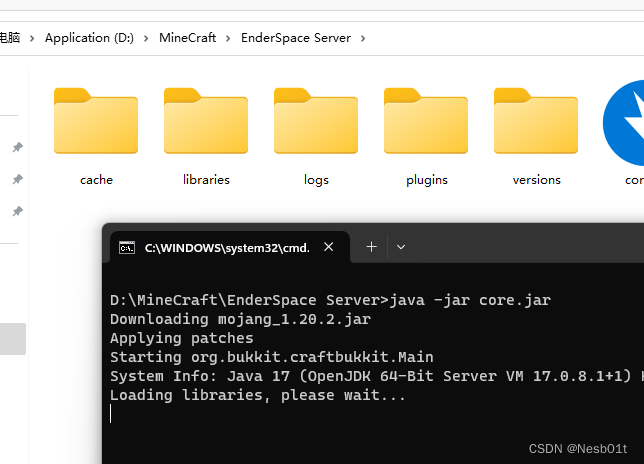Viewport: 644px width, 464px height.
Task: Go to MineCraft folder in address bar
Action: tap(187, 38)
